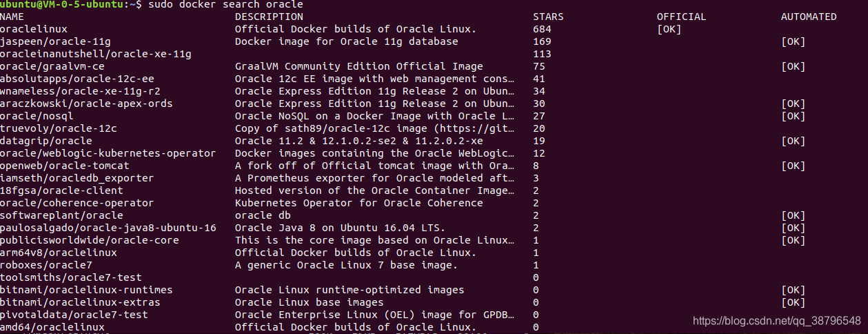Viewport: 868px width, 334px height.
Task: Click the star count 34
Action: pos(539,91)
